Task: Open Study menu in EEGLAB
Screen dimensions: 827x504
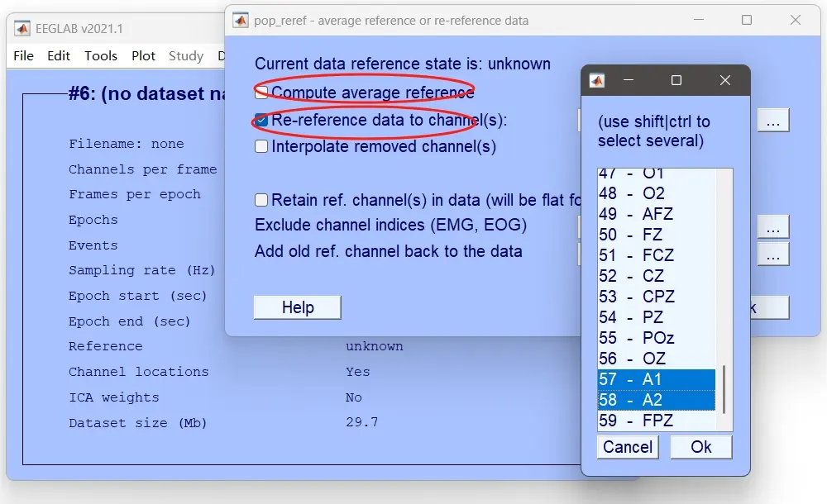Action: (186, 56)
